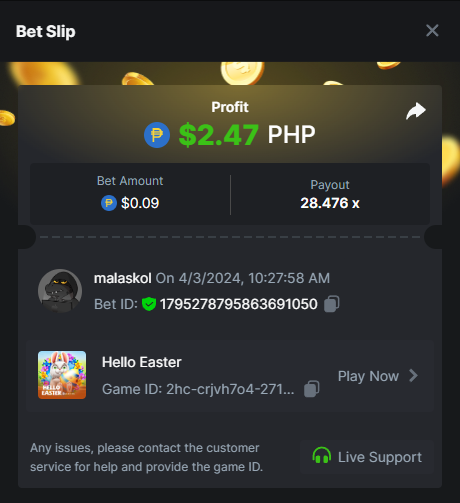Click the green headset support icon

(x=322, y=456)
